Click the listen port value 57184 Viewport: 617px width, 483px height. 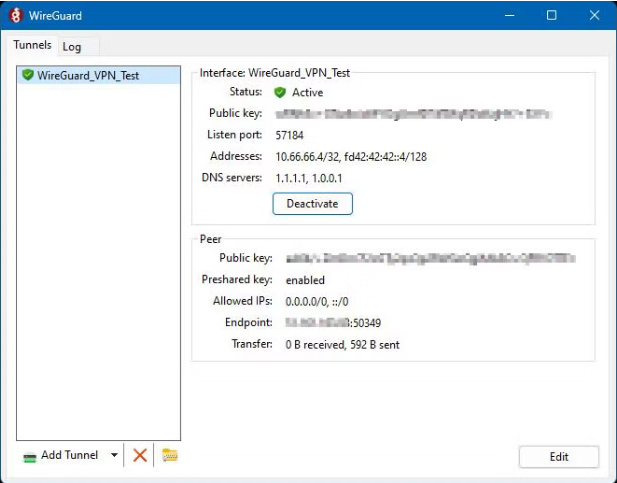pyautogui.click(x=289, y=135)
